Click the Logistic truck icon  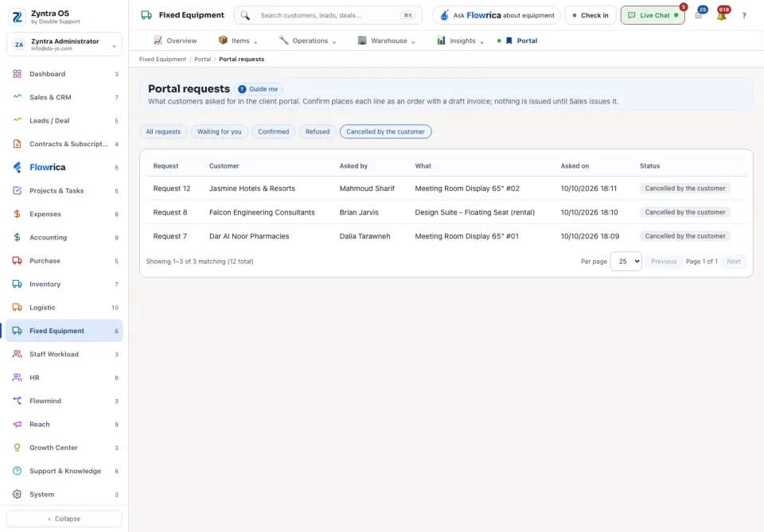[17, 308]
